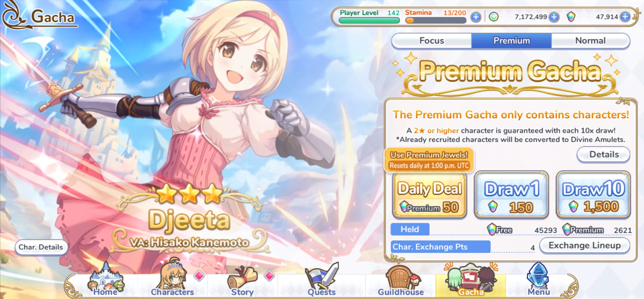
Task: Click the Daily Deal Premium 50 button
Action: [x=429, y=195]
